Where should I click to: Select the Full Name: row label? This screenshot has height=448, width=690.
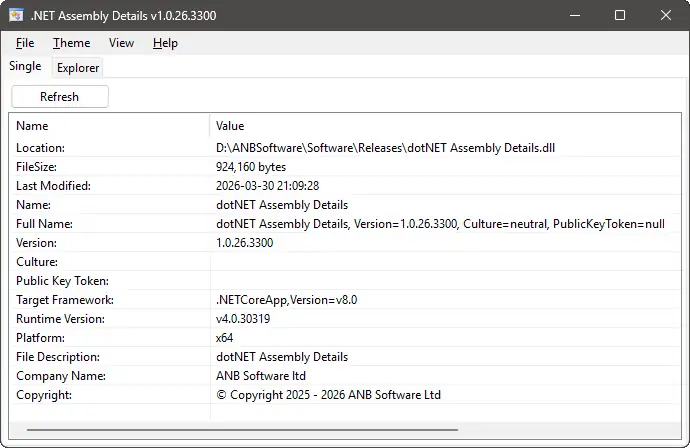(x=44, y=224)
